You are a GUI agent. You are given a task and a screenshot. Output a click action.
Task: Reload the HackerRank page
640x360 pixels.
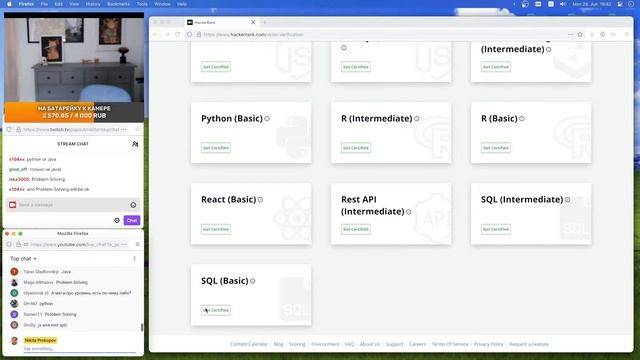[x=177, y=35]
